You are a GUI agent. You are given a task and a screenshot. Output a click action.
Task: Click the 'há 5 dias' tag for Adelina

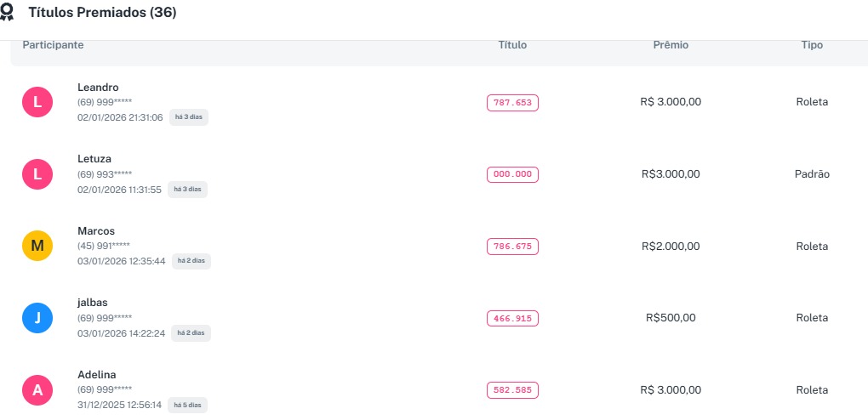pos(187,405)
